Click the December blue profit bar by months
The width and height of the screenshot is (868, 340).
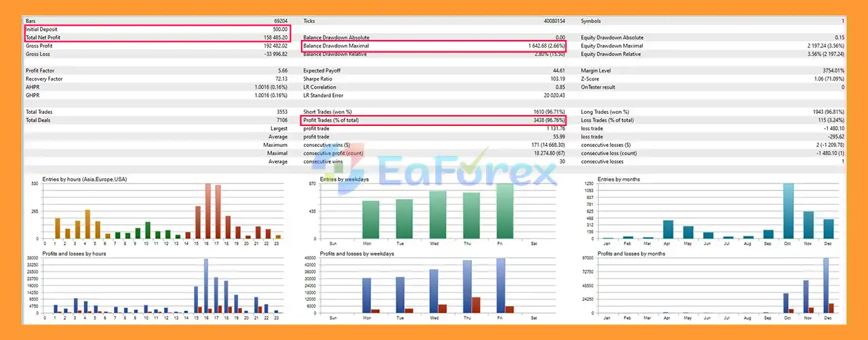click(x=826, y=286)
